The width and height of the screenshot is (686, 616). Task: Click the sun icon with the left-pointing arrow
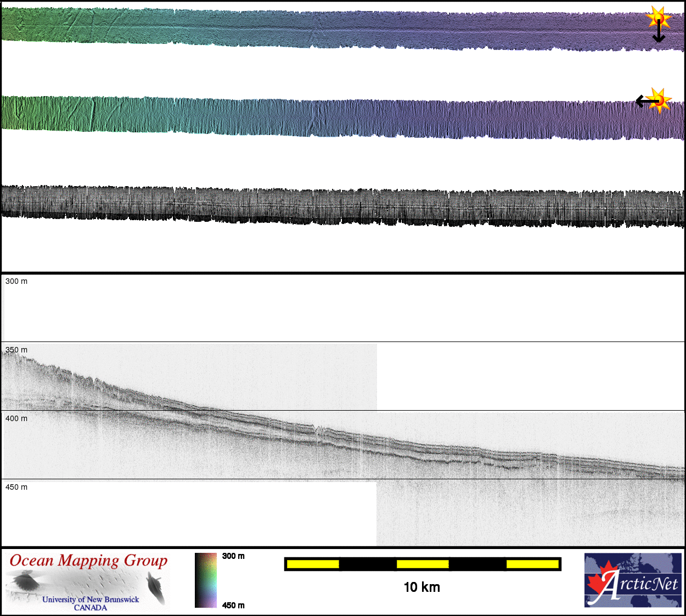[x=660, y=100]
